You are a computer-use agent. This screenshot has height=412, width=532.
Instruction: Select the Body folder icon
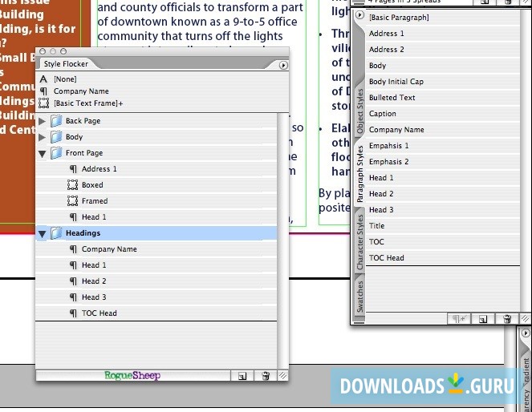(x=56, y=136)
